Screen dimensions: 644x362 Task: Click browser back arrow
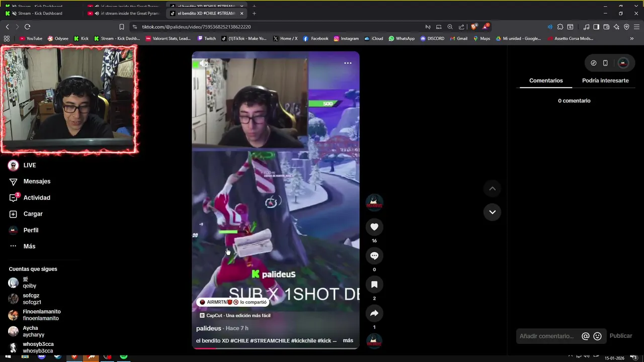coord(7,27)
